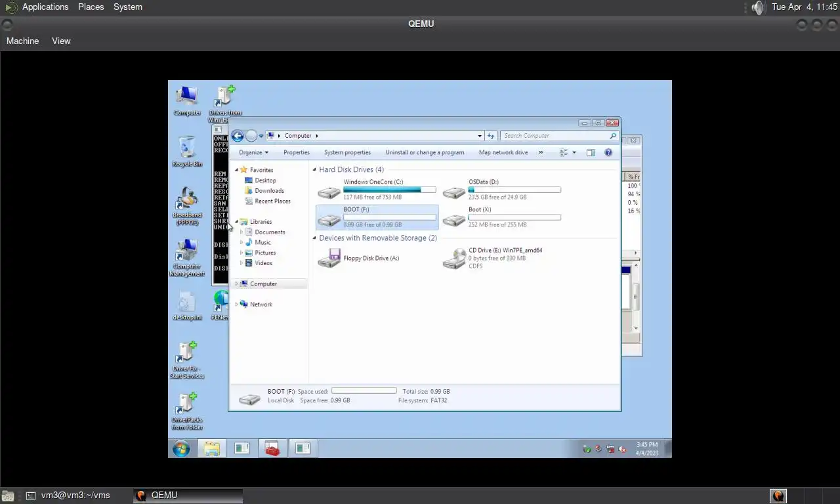Click the Windows taskbar clock 3:45 PM
Image resolution: width=840 pixels, height=504 pixels.
point(647,449)
